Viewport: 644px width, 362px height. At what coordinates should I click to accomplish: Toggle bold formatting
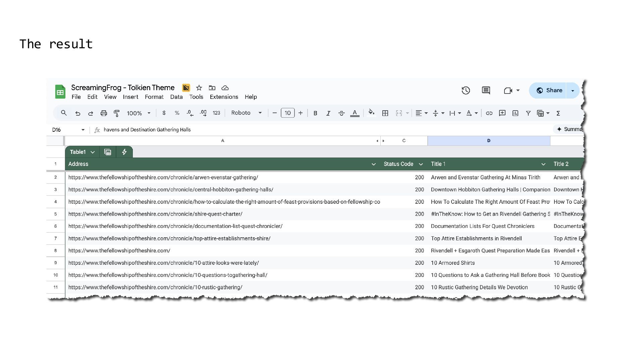pyautogui.click(x=315, y=113)
